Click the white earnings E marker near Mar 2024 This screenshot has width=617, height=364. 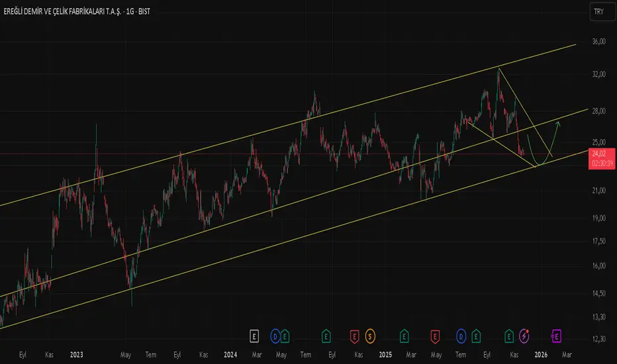tap(254, 336)
